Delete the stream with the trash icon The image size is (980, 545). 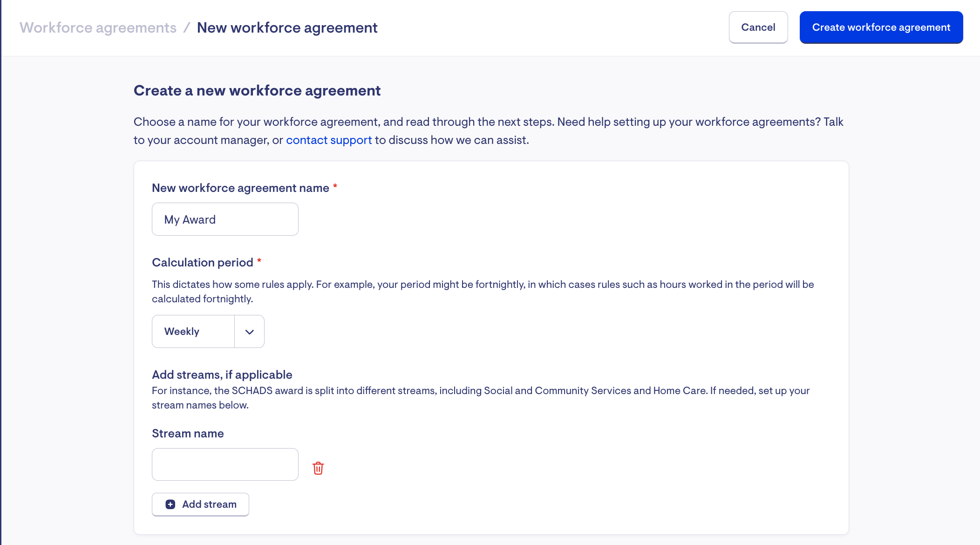coord(318,468)
